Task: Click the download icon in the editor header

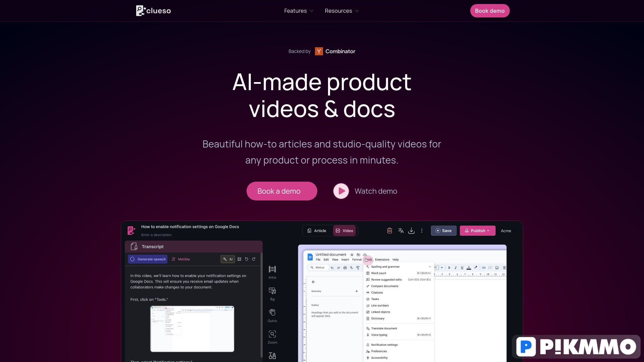Action: pyautogui.click(x=412, y=231)
